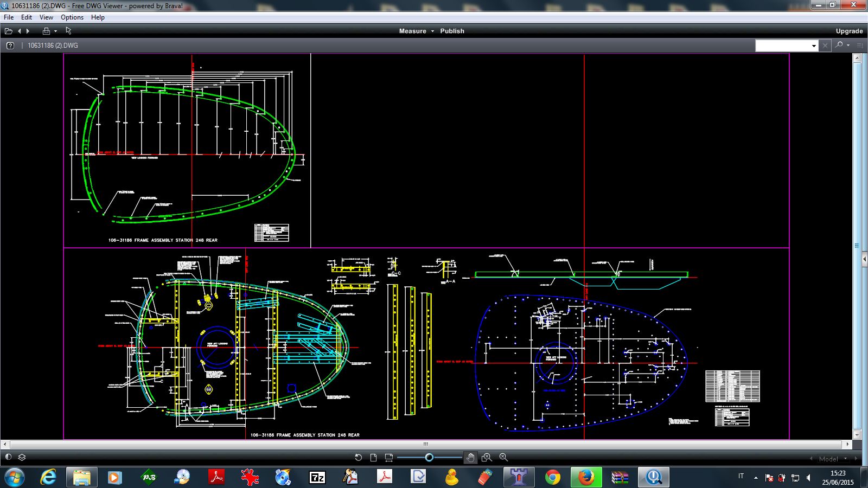Toggle the layers panel icon
This screenshot has height=488, width=868.
coord(22,457)
